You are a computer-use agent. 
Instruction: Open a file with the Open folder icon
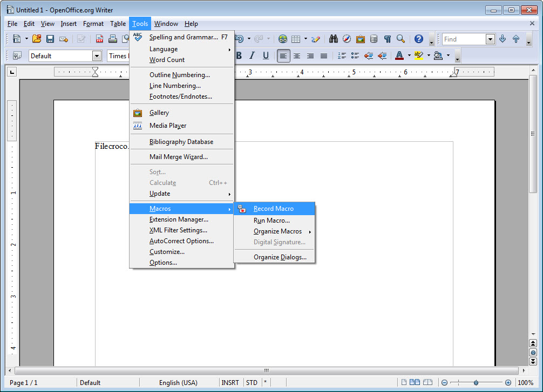(36, 39)
